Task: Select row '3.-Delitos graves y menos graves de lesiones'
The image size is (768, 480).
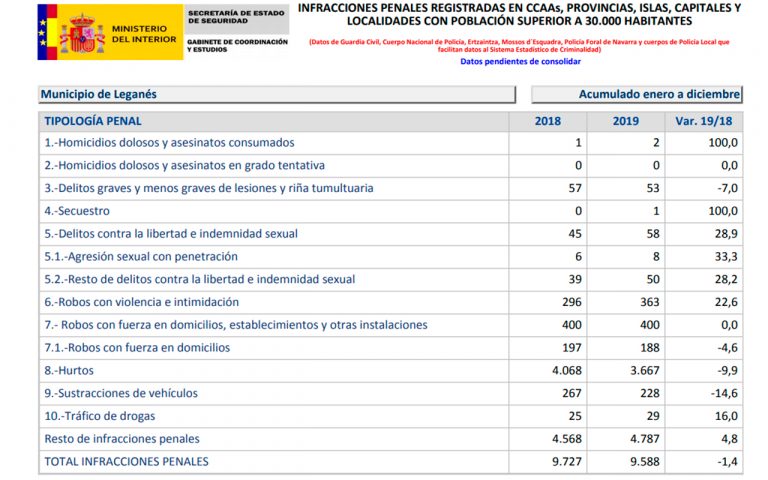Action: click(x=391, y=189)
